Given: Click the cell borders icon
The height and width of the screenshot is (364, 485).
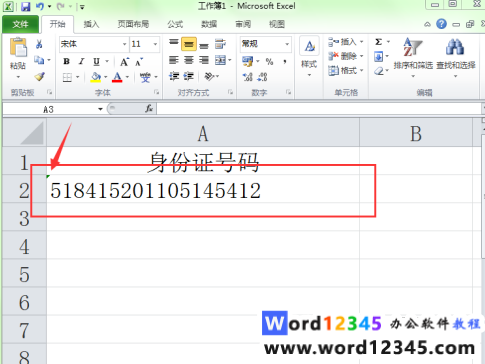Looking at the screenshot, I should coord(67,77).
